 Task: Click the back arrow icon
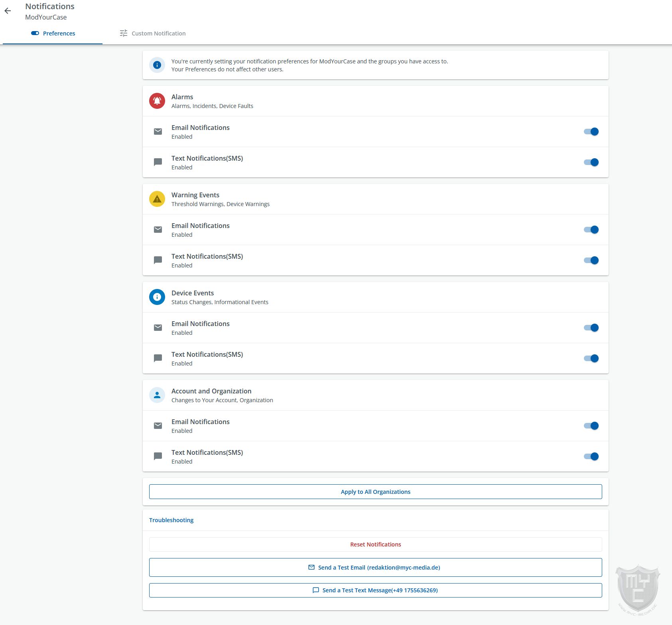(8, 11)
